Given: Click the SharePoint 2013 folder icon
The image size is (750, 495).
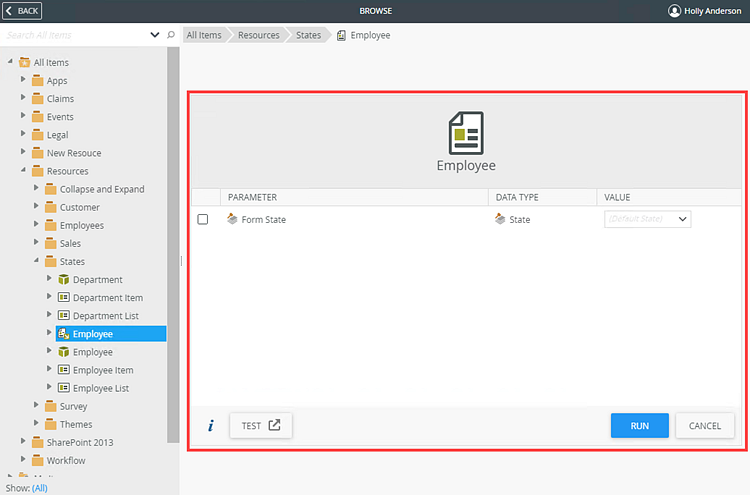Looking at the screenshot, I should coord(38,442).
